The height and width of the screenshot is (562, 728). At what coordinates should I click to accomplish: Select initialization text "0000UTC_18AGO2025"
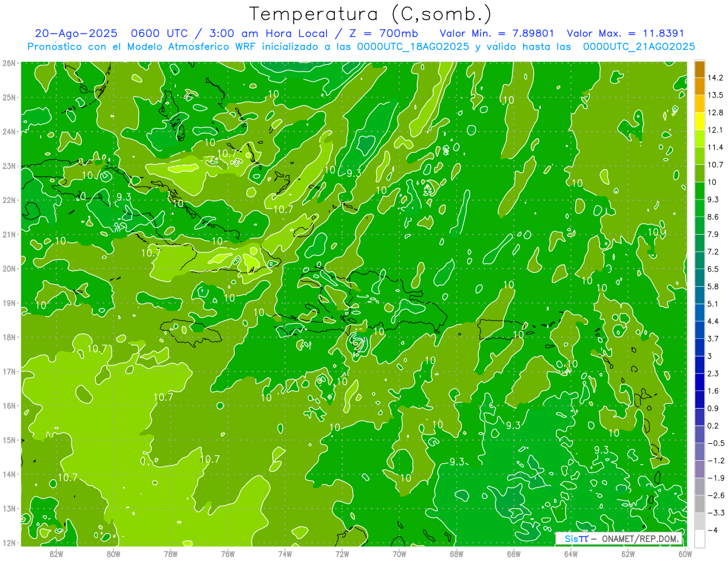tap(413, 47)
